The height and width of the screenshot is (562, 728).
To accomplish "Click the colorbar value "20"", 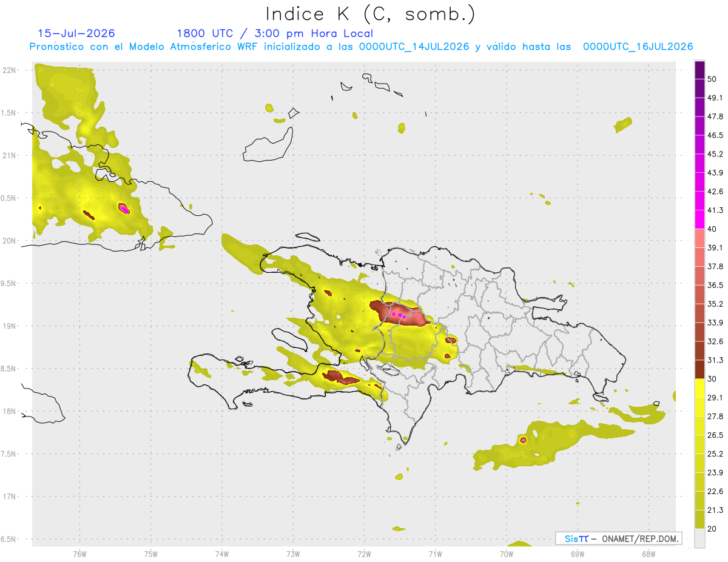I will coord(712,529).
